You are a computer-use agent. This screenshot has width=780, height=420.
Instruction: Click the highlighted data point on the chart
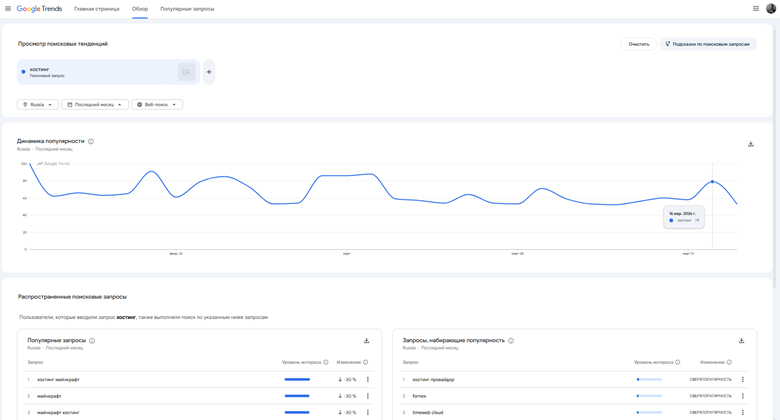coord(712,182)
